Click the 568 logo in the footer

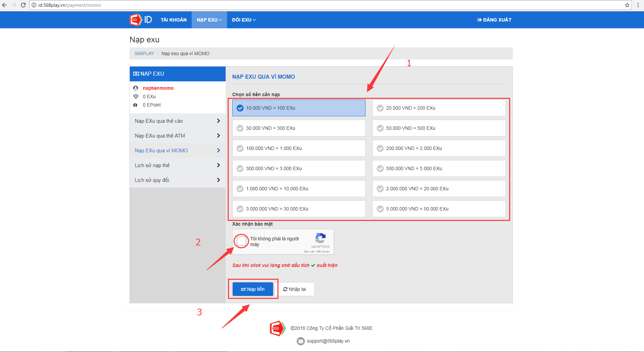click(x=277, y=328)
